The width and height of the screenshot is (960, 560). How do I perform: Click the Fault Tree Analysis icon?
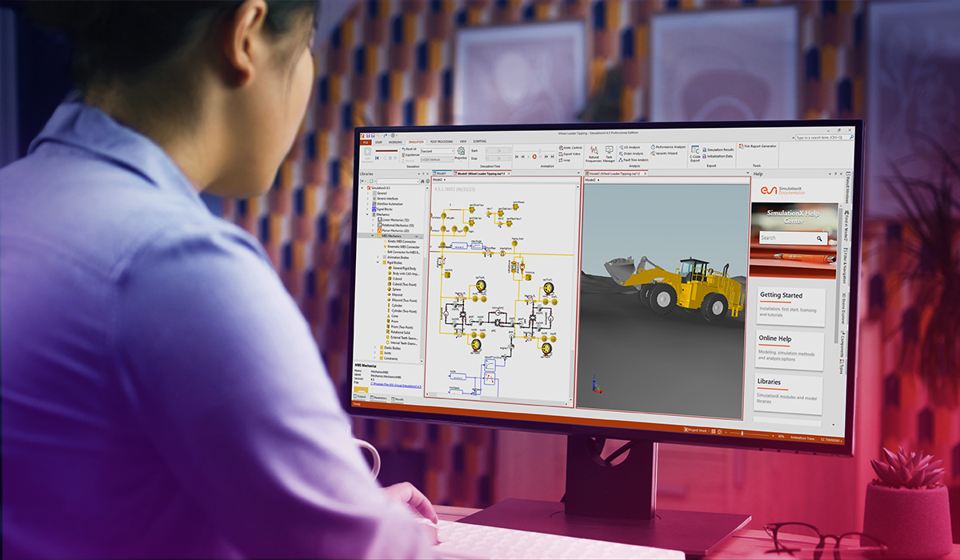click(x=634, y=160)
